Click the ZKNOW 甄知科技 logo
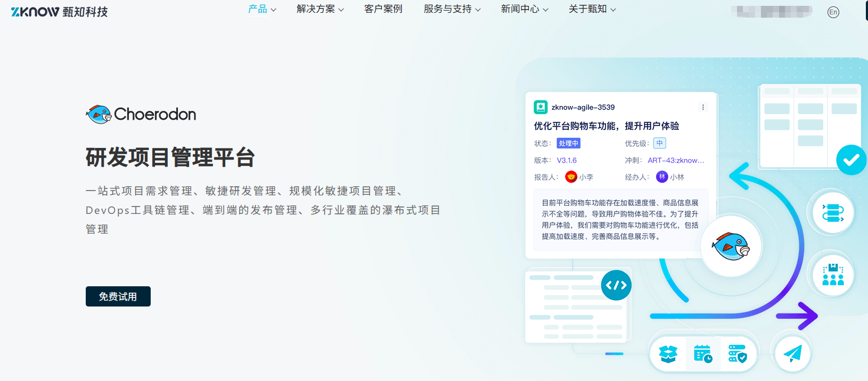Screen dimensions: 868x381 59,12
